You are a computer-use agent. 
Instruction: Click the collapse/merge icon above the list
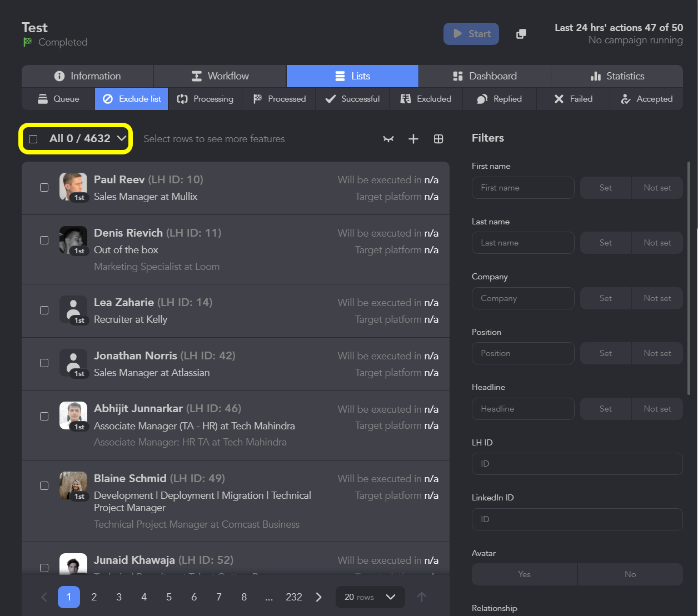coord(388,139)
